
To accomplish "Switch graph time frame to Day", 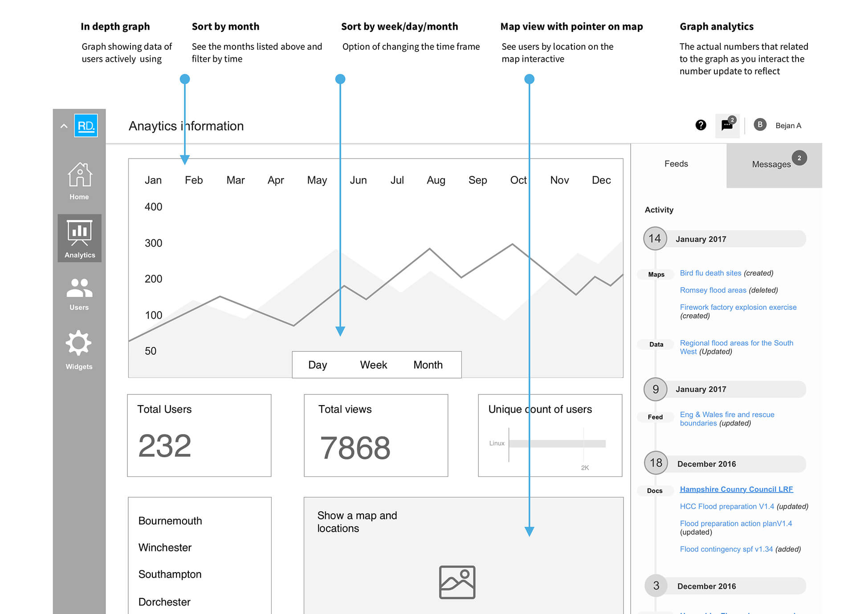I will 318,365.
